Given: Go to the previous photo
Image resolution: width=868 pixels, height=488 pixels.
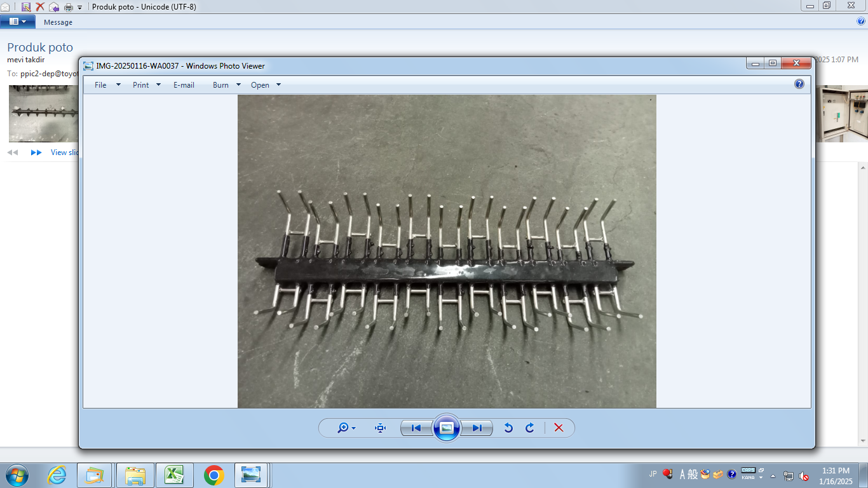Looking at the screenshot, I should point(416,428).
